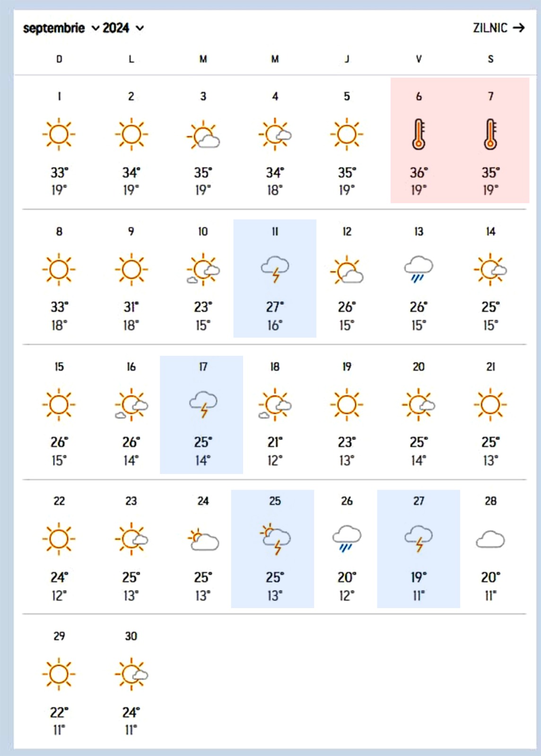Click the ZILNIC arrow link

pyautogui.click(x=498, y=28)
